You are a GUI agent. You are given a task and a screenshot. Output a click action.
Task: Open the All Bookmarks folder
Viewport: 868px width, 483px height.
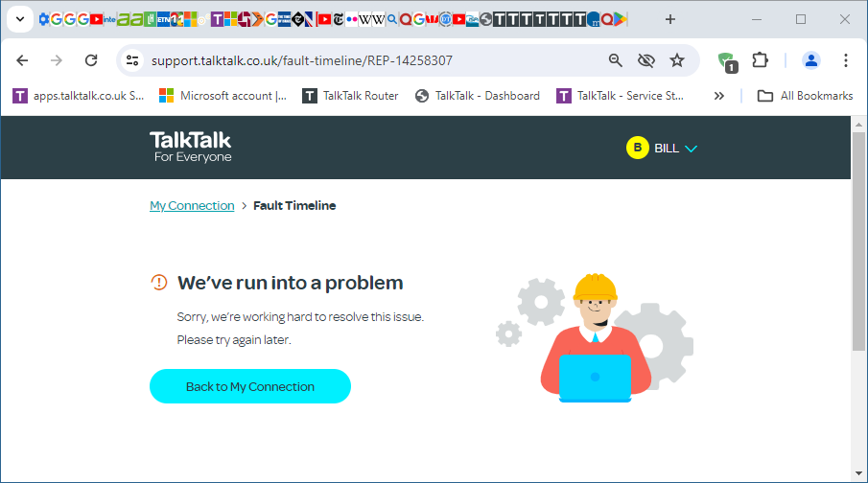(x=805, y=96)
